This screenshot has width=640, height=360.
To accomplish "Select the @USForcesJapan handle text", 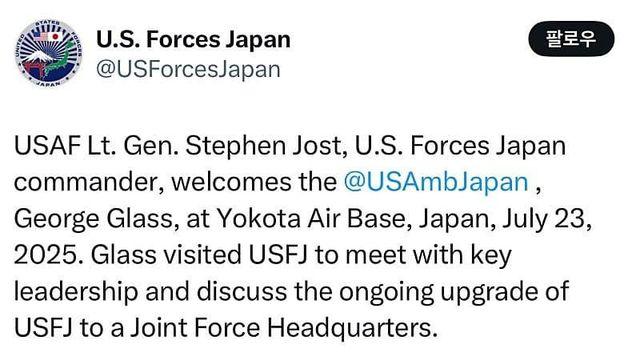I will pyautogui.click(x=188, y=69).
